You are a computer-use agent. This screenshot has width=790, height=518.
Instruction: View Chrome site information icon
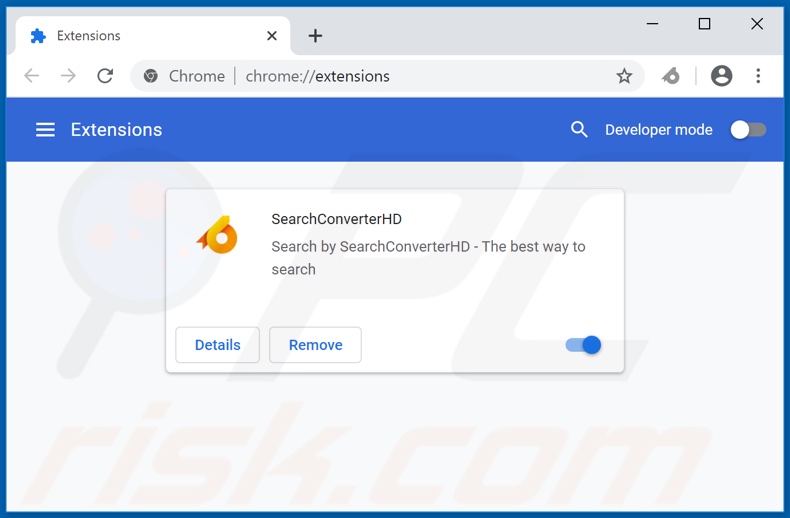pos(150,76)
